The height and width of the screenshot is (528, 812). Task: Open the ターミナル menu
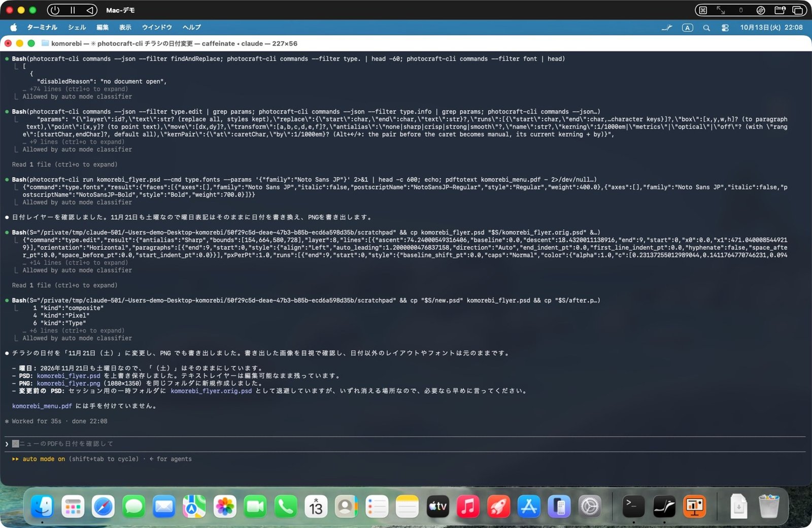pos(42,27)
